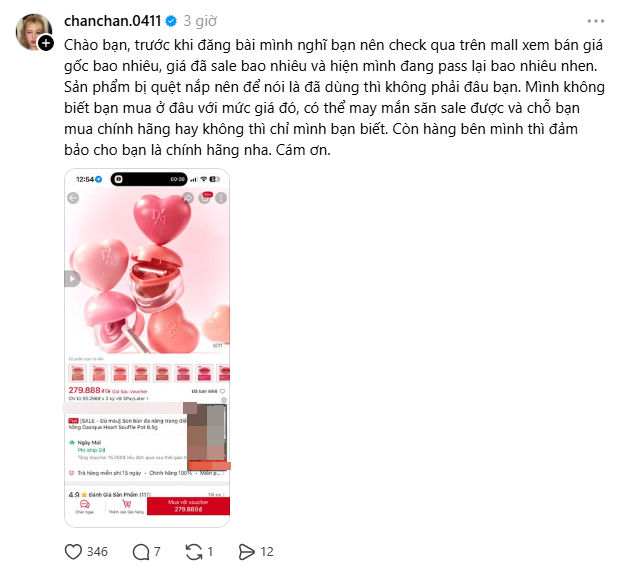
Task: Click the shopping cart icon in the screenshot
Action: click(x=205, y=198)
